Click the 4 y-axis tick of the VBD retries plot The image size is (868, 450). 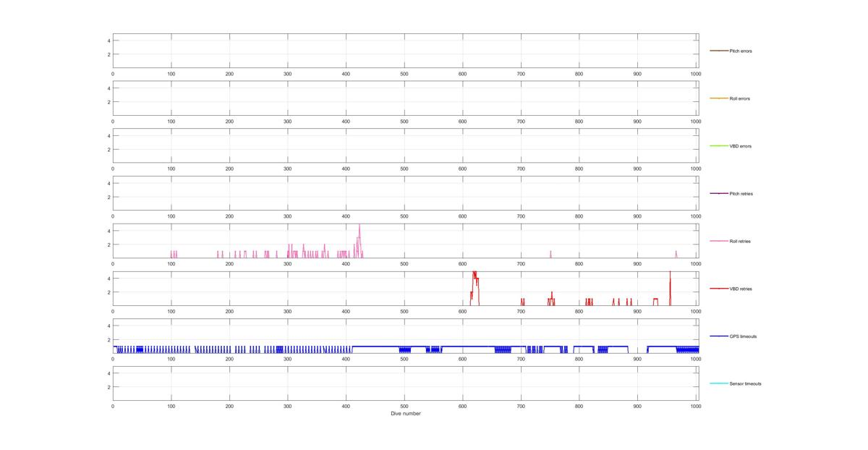coord(109,279)
